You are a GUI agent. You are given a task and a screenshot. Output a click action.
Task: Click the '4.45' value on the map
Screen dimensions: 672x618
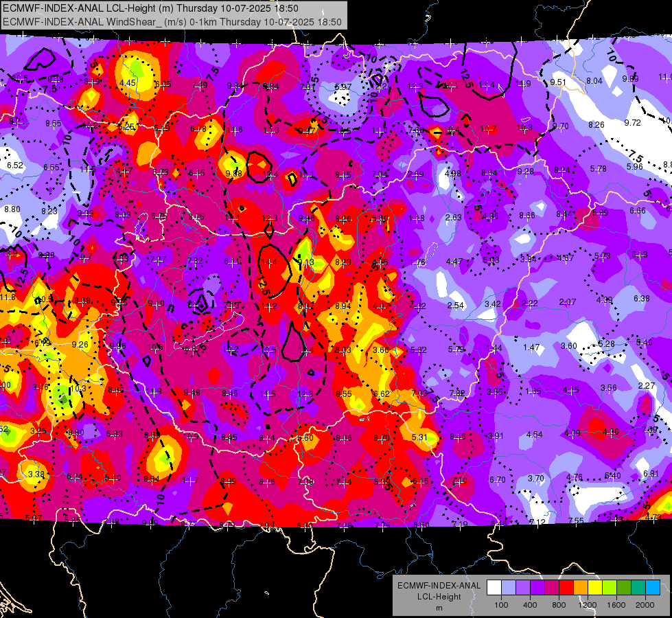[128, 83]
